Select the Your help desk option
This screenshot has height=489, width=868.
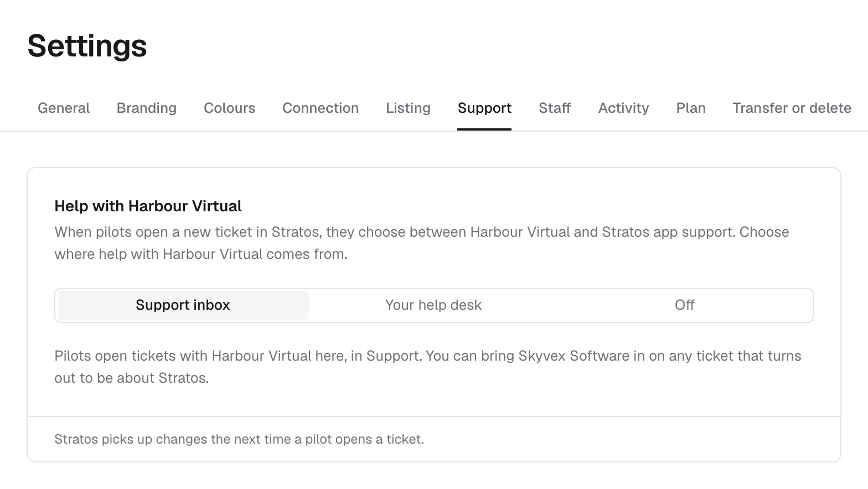click(x=433, y=305)
